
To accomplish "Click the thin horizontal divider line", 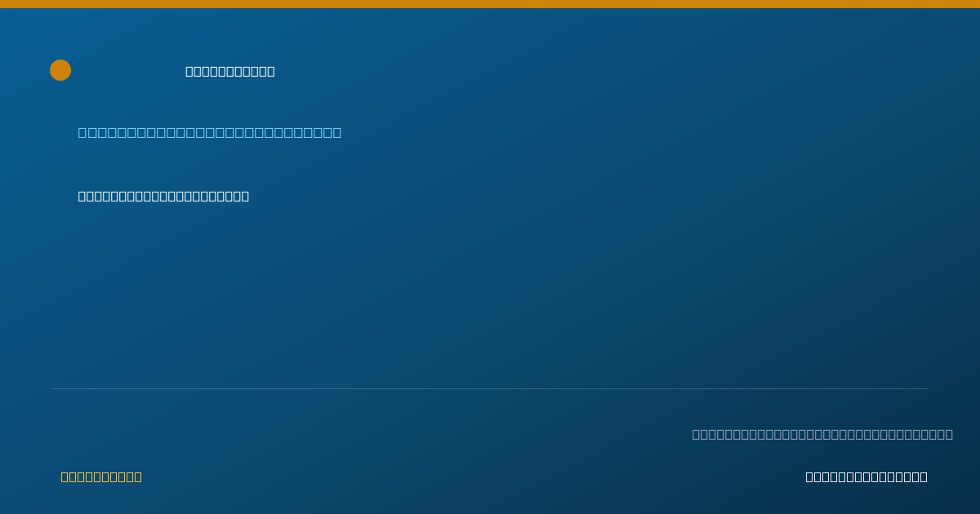I will click(490, 388).
